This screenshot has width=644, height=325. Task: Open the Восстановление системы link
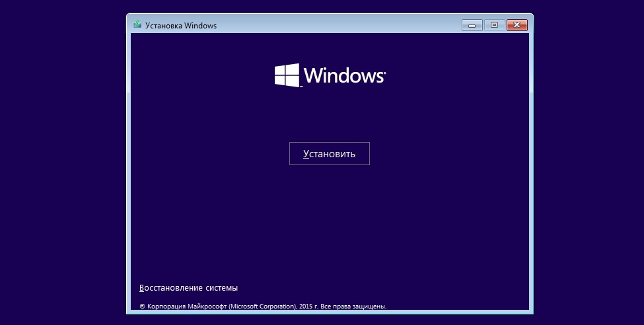[x=188, y=288]
